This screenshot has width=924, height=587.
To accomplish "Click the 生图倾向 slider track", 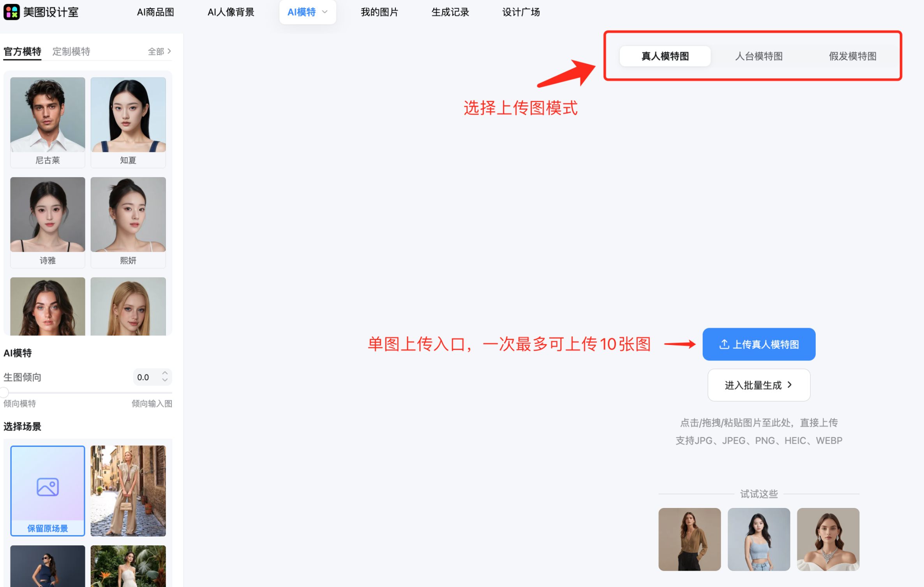I will click(x=88, y=393).
